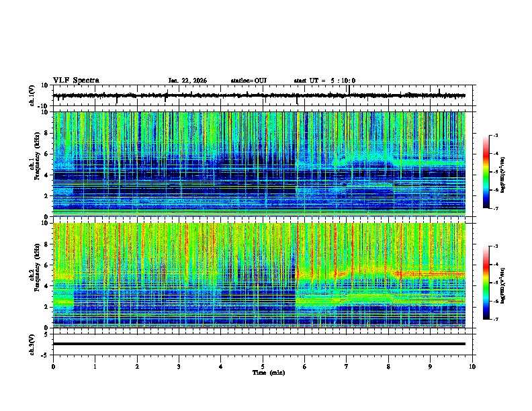Screen dimensions: 532x411
Task: Click the "6" kHz tick on the ch.2 spectrogram axis
Action: pos(46,265)
